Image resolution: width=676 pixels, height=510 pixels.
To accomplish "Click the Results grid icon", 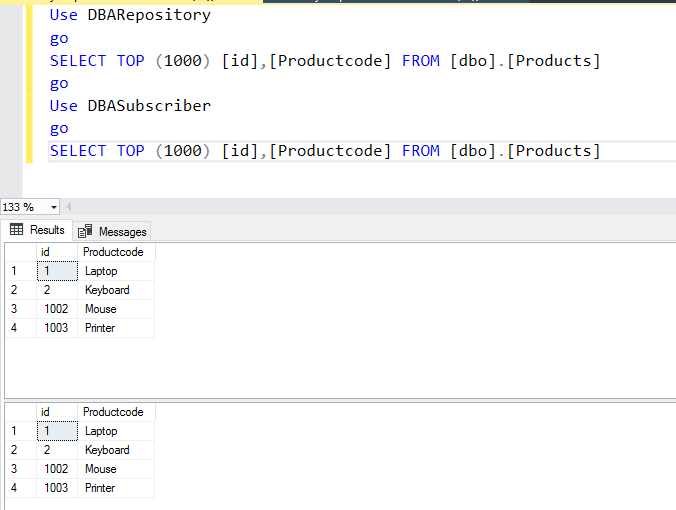I will coord(17,230).
